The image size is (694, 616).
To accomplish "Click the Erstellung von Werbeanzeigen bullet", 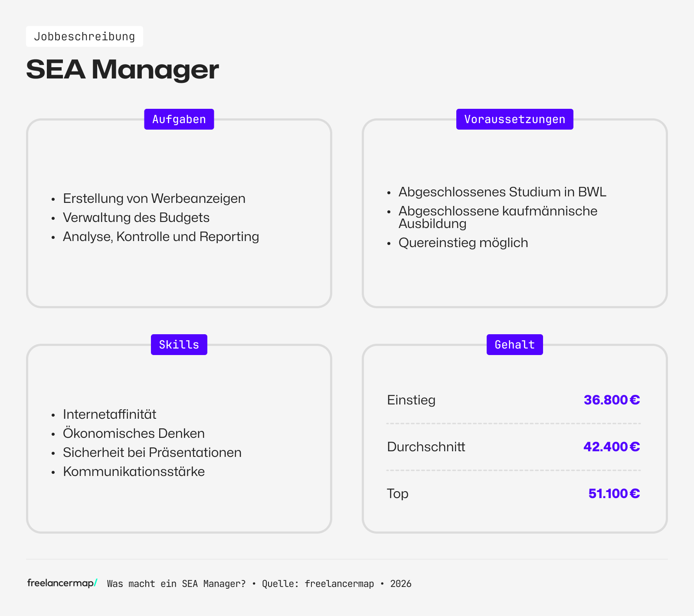I will click(154, 198).
